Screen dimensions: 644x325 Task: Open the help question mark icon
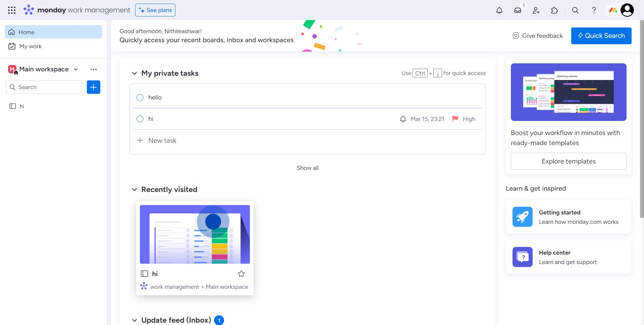point(594,10)
